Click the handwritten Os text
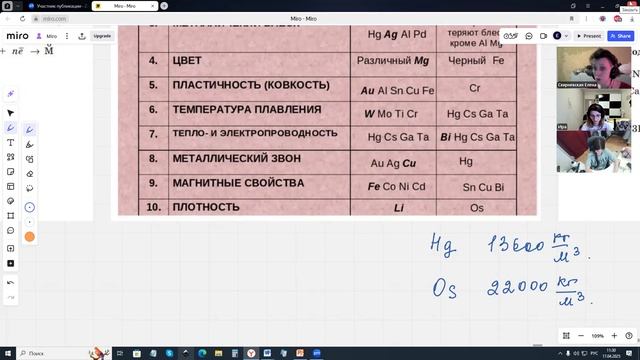640x360 pixels. pos(444,289)
